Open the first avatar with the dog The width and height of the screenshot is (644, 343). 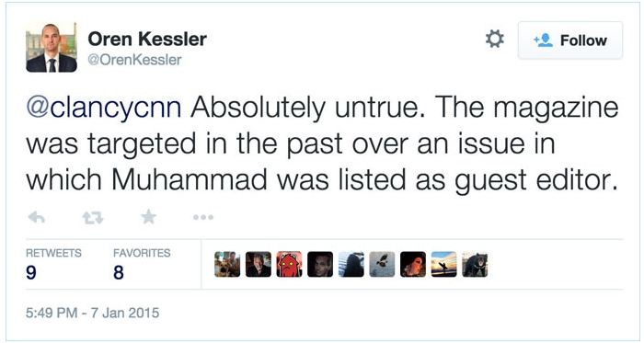click(227, 264)
